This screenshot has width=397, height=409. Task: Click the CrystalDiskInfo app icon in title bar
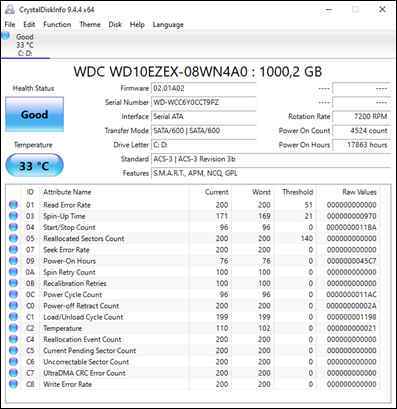click(10, 10)
